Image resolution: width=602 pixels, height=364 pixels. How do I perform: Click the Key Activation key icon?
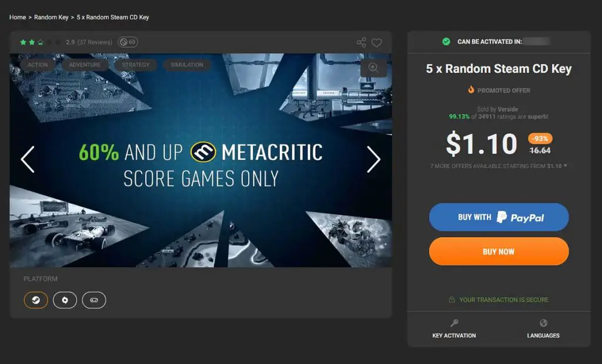454,323
